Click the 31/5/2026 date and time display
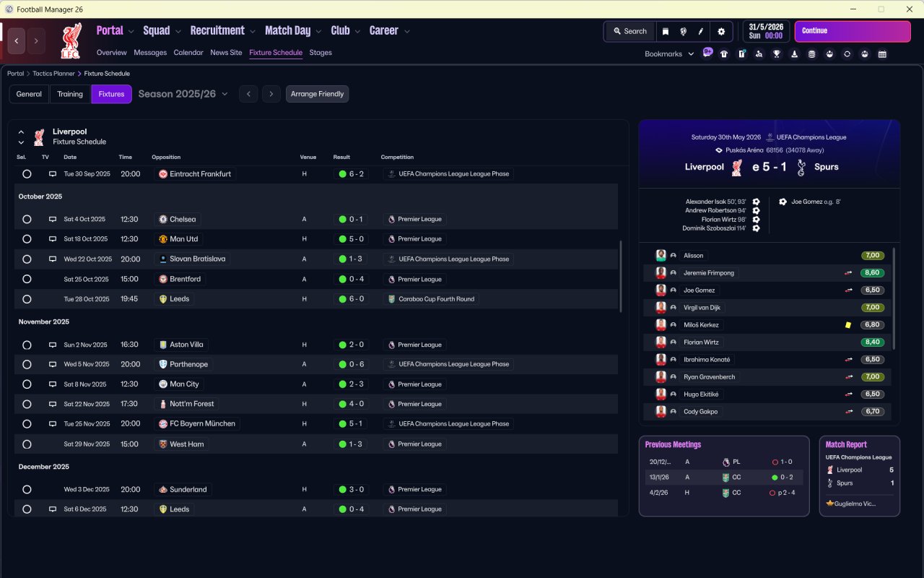This screenshot has height=578, width=924. [766, 32]
